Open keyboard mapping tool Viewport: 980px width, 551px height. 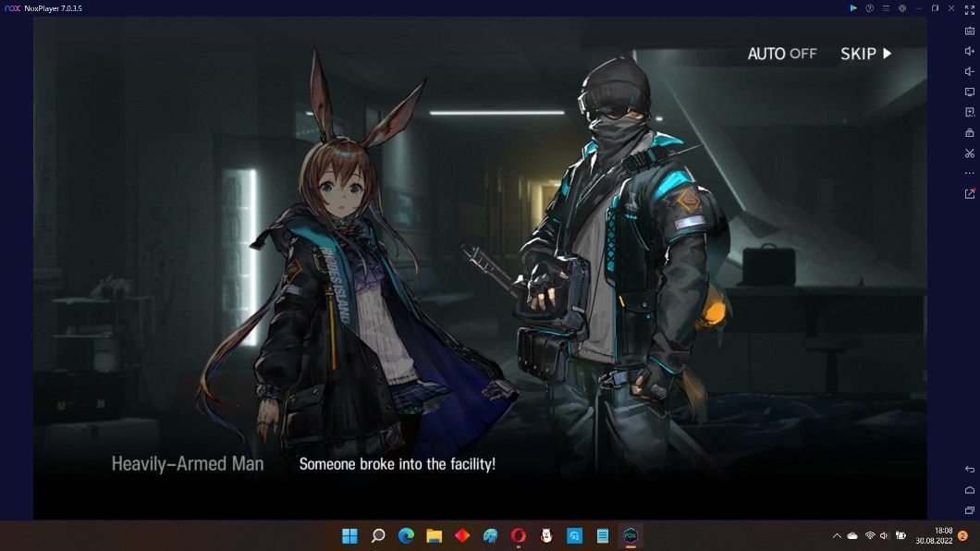point(970,31)
